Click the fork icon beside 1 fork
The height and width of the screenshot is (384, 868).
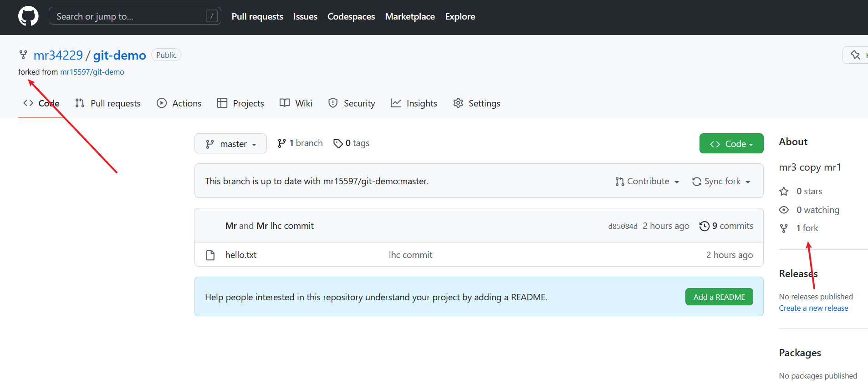click(x=784, y=228)
